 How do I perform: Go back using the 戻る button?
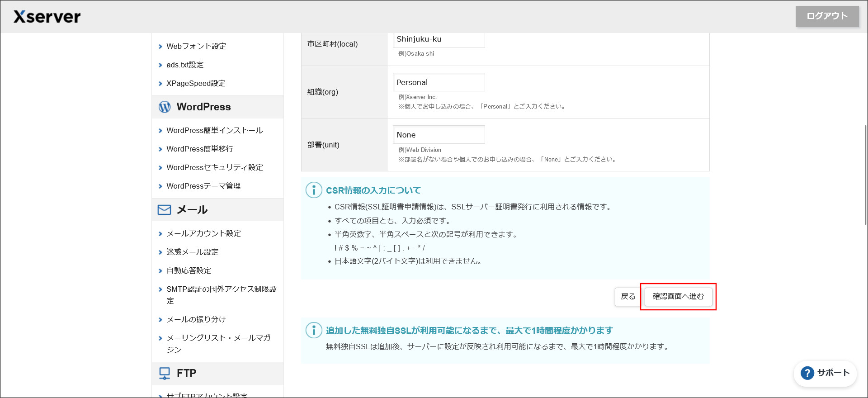tap(627, 297)
